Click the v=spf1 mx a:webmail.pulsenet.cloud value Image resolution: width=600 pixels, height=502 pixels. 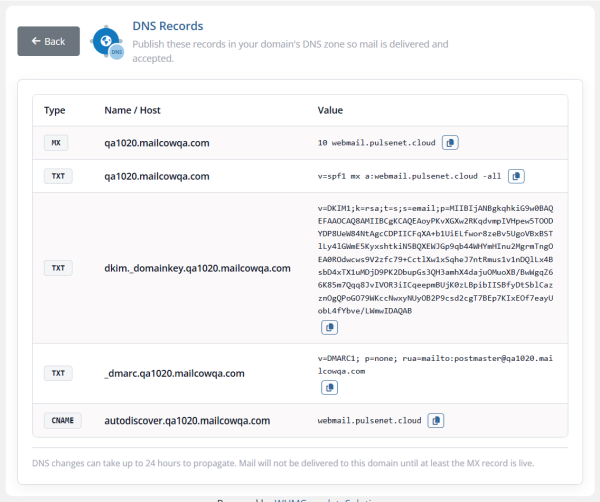coord(409,176)
